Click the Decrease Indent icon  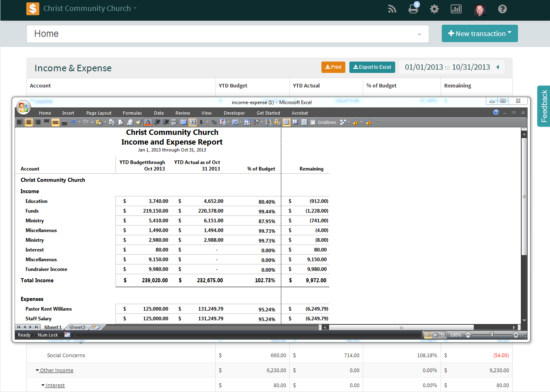click(x=157, y=122)
